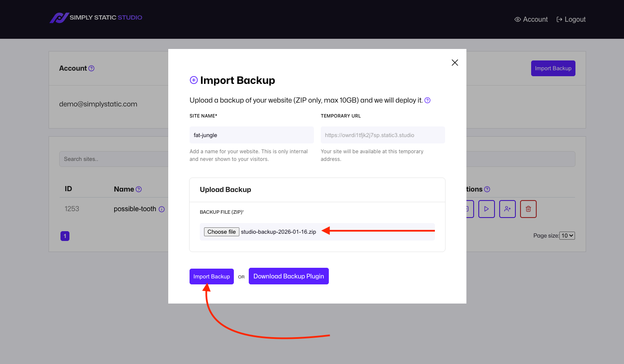Click help icon next to Account heading

(92, 68)
